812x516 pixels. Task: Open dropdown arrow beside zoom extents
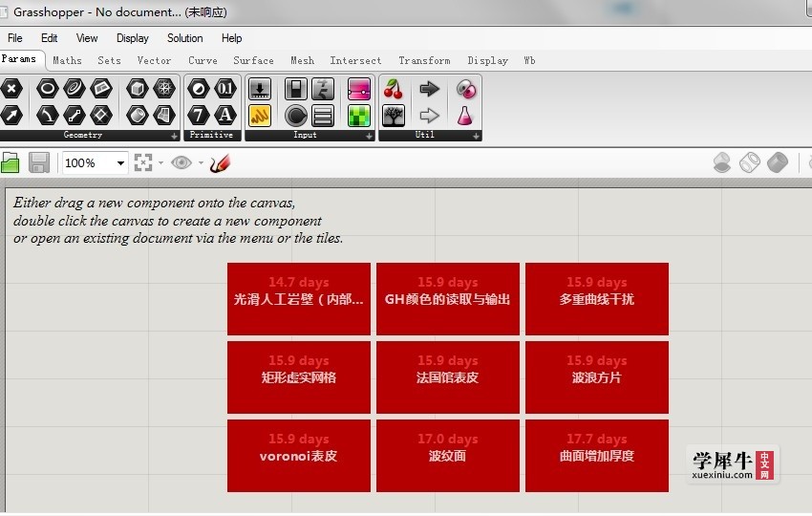160,163
